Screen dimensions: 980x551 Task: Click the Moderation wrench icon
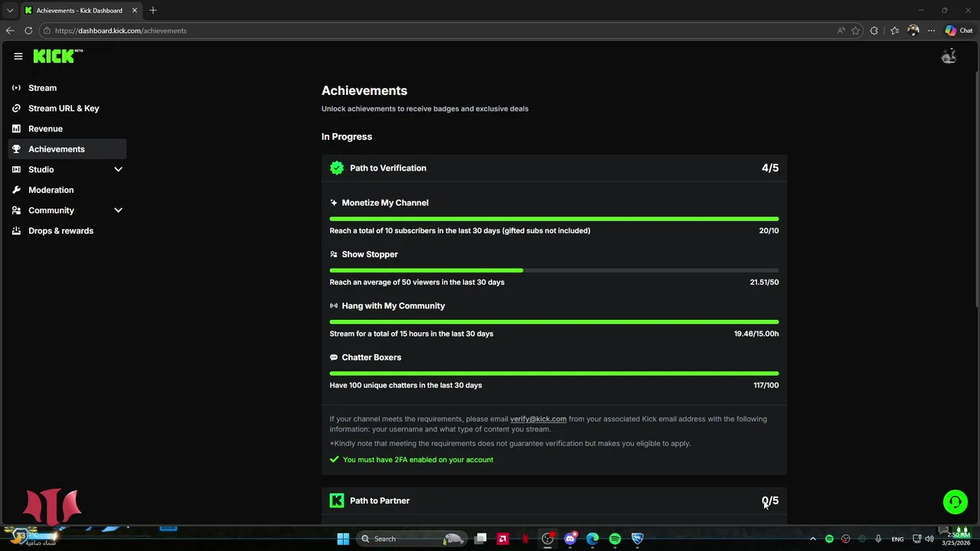click(16, 190)
